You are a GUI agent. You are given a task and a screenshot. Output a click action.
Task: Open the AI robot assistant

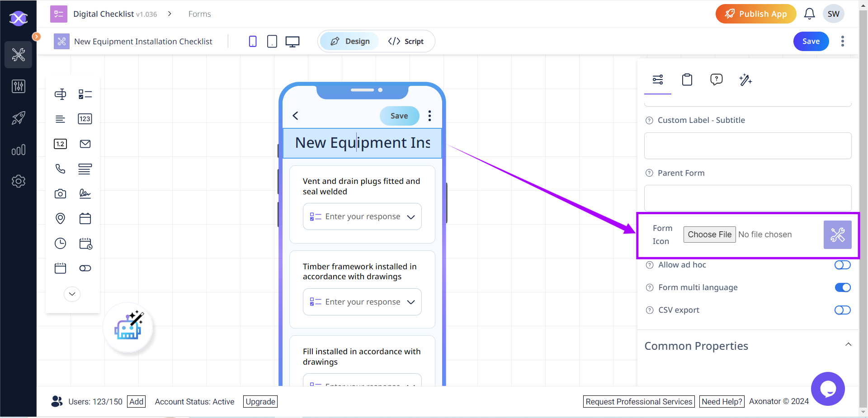pyautogui.click(x=128, y=327)
